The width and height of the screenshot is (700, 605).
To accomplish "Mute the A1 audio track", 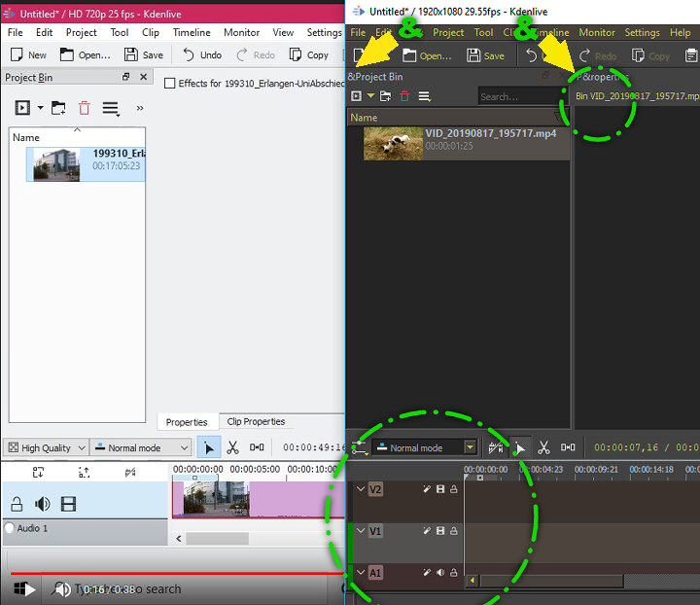I will pyautogui.click(x=440, y=572).
